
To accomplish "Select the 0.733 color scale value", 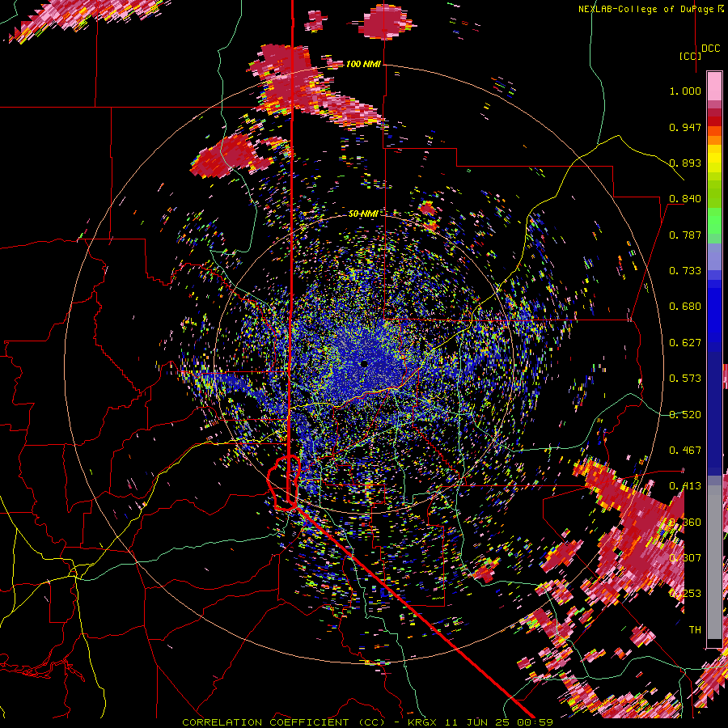I will (x=685, y=271).
